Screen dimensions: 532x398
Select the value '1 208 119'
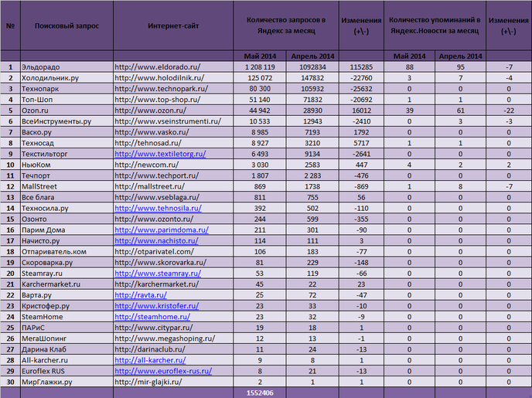coord(260,67)
